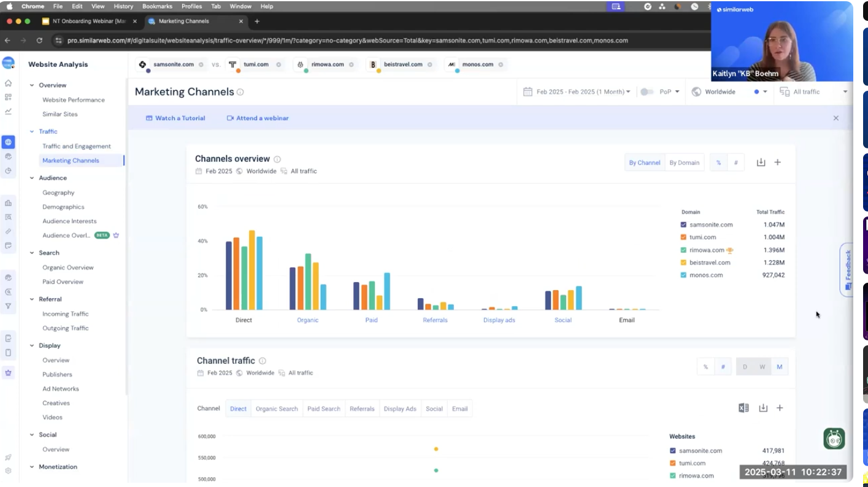Viewport: 868px width, 487px height.
Task: Open Website Performance in sidebar
Action: click(x=74, y=100)
